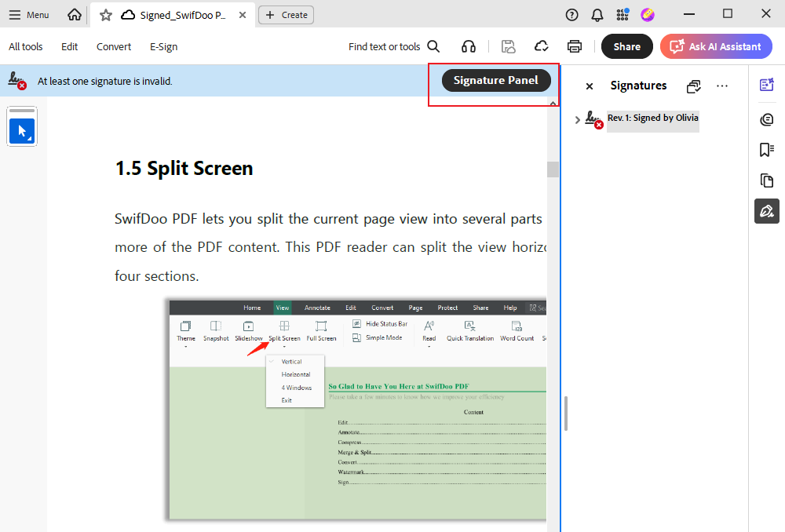Click the headphones read aloud icon

click(x=469, y=46)
